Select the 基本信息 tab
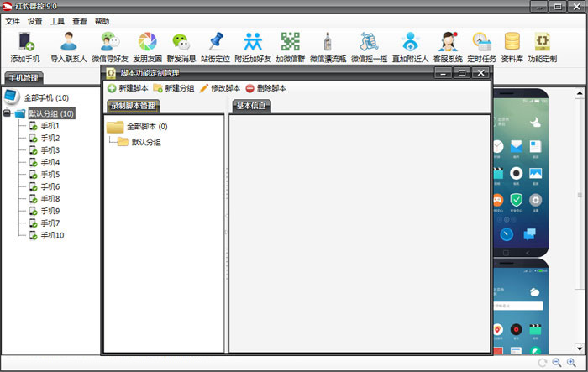The width and height of the screenshot is (588, 372). tap(251, 106)
